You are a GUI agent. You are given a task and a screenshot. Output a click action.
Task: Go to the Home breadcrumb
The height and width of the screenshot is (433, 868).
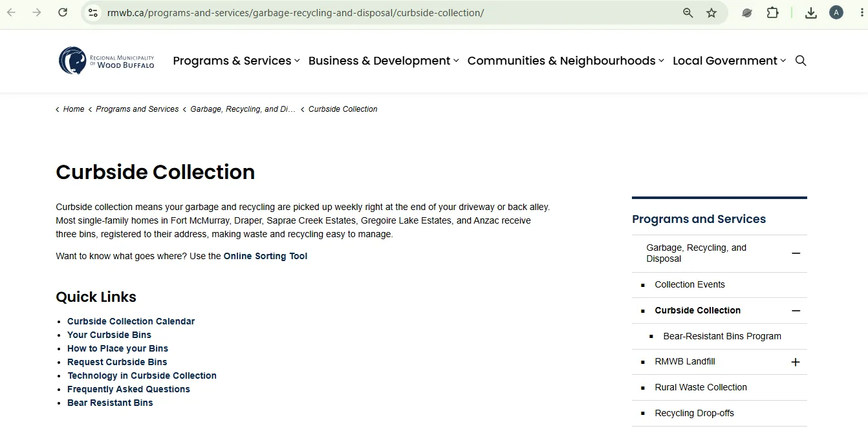pos(74,109)
